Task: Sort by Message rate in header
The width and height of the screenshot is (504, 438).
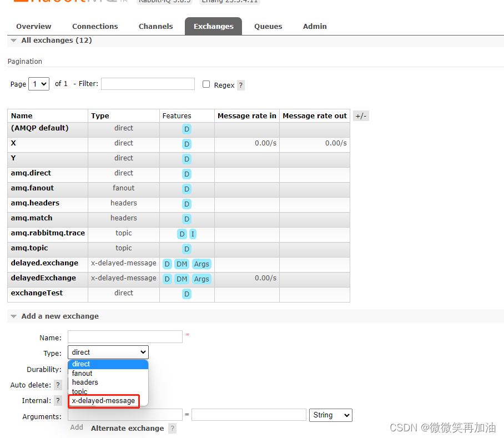Action: click(247, 115)
